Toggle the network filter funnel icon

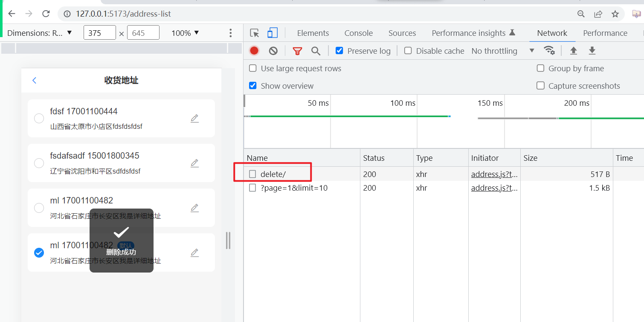click(297, 51)
